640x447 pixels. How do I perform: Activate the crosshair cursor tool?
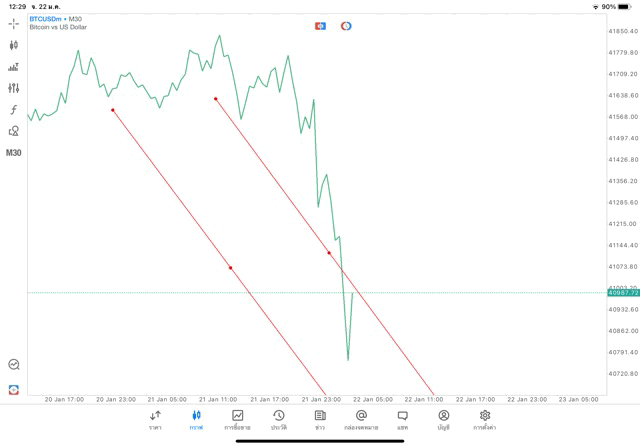pos(14,23)
